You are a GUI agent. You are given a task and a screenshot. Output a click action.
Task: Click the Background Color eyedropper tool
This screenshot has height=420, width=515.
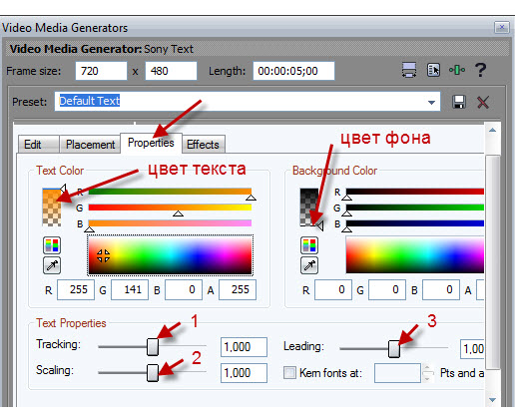pos(309,265)
